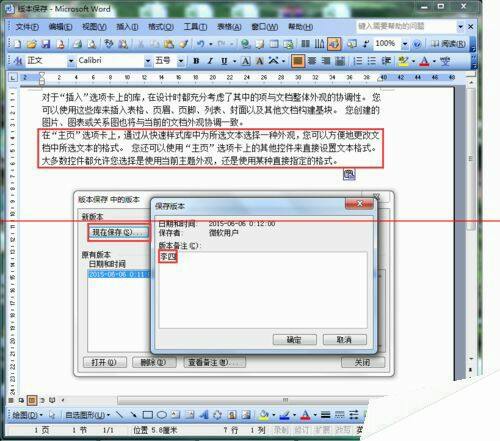Screen dimensions: 500x441
Task: Open the 插入 menu
Action: click(x=127, y=27)
